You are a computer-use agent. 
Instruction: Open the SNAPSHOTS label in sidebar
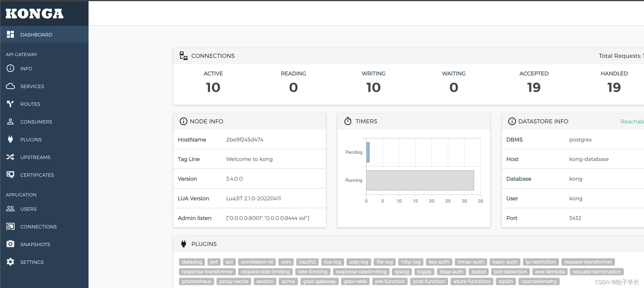coord(35,244)
